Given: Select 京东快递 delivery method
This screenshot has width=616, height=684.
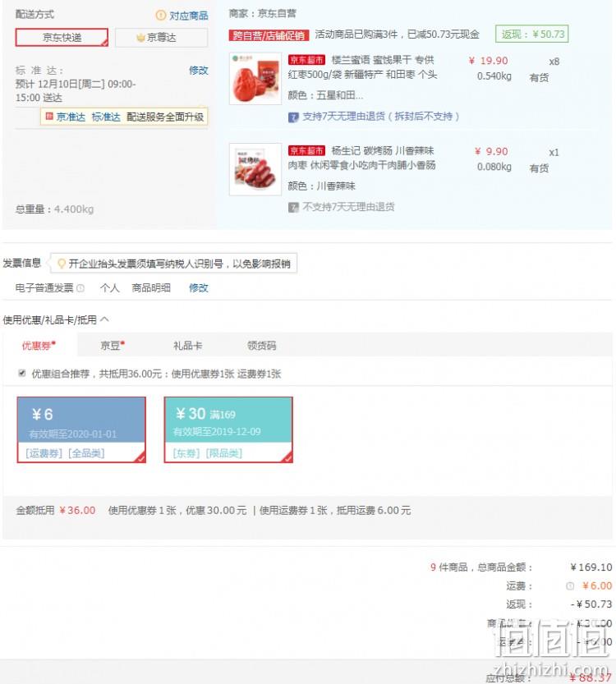Looking at the screenshot, I should click(x=62, y=38).
